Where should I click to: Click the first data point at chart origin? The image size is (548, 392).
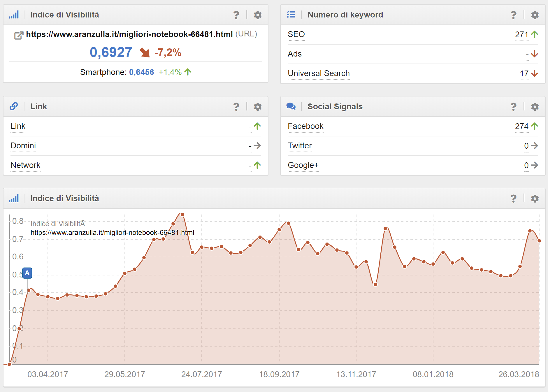click(9, 364)
